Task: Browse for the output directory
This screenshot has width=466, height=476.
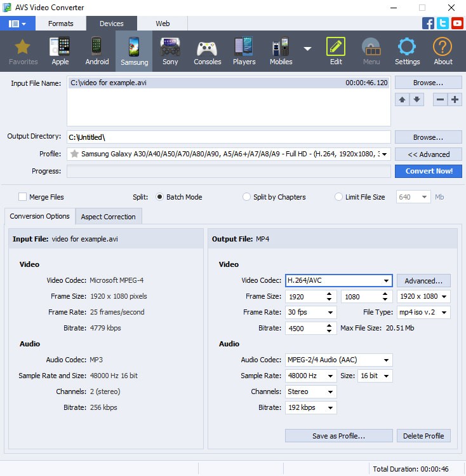Action: [x=428, y=137]
